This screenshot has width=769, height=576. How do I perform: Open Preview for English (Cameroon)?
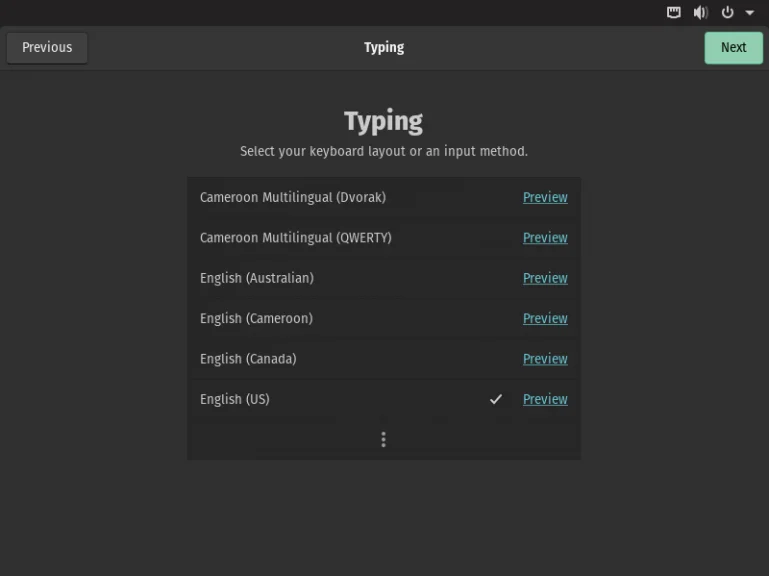[545, 318]
